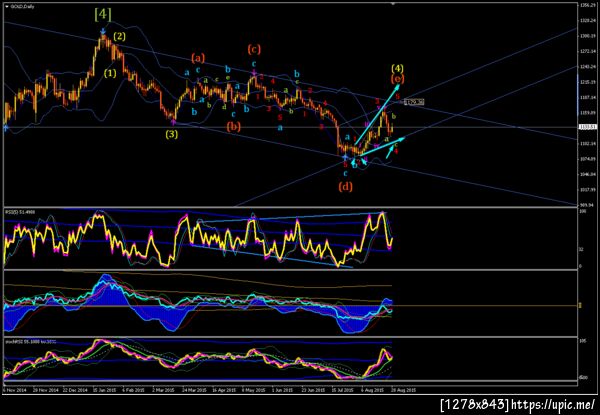600x415 pixels.
Task: Click the 6 Aug 2015 date label
Action: point(374,391)
